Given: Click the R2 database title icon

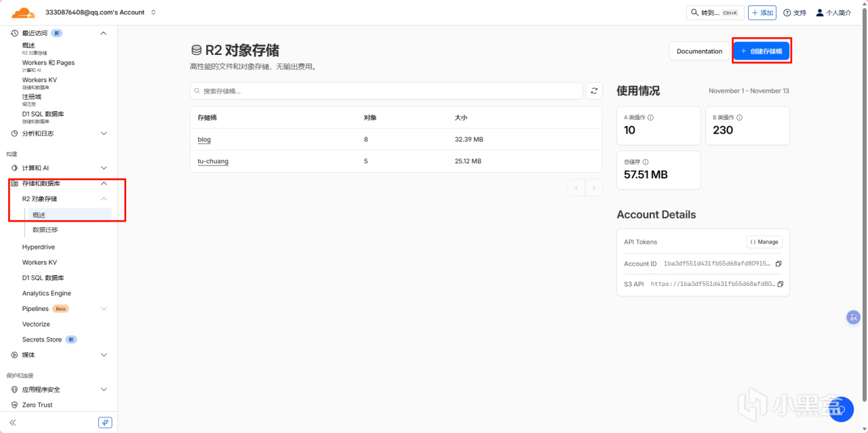Looking at the screenshot, I should click(x=197, y=50).
